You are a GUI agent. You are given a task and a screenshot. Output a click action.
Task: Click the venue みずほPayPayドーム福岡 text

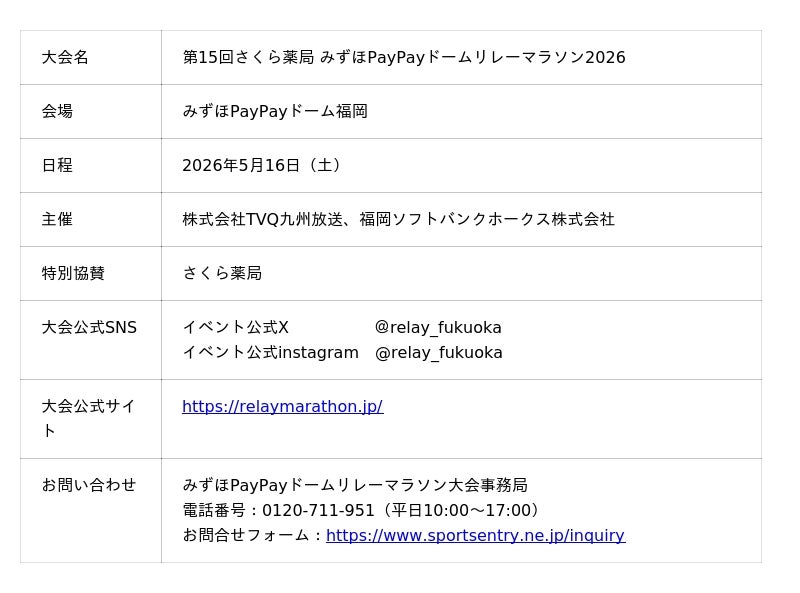point(275,111)
